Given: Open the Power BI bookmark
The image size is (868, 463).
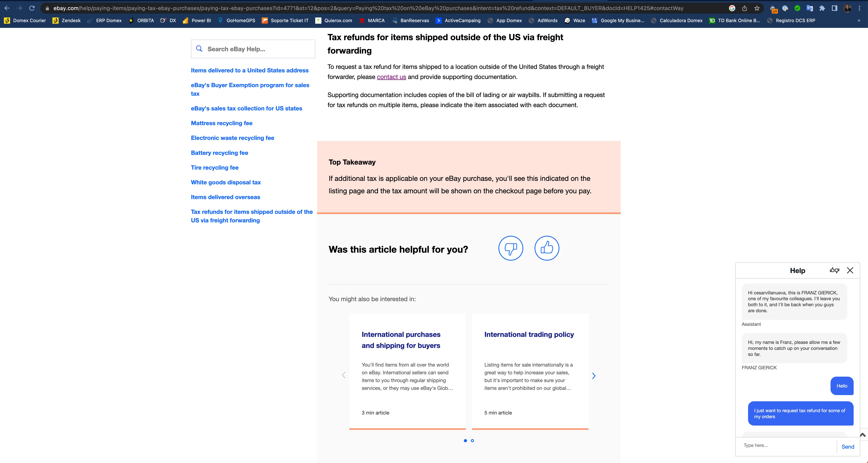Looking at the screenshot, I should click(x=197, y=21).
